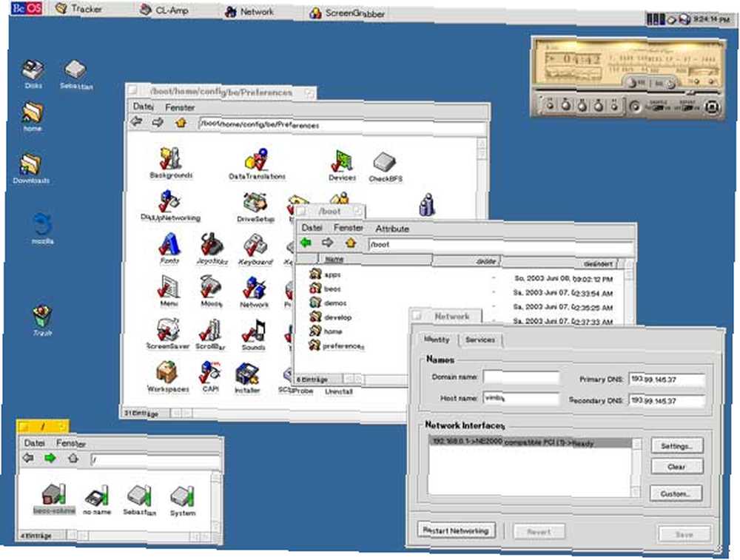Open the DialUpNetworking preference icon
Image resolution: width=740 pixels, height=560 pixels.
coord(170,206)
